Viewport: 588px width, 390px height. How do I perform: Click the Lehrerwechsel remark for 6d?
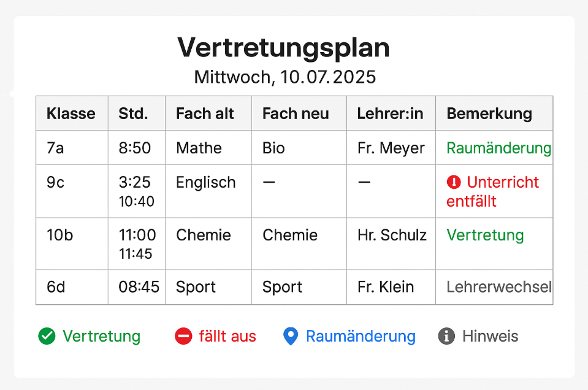[x=498, y=287]
